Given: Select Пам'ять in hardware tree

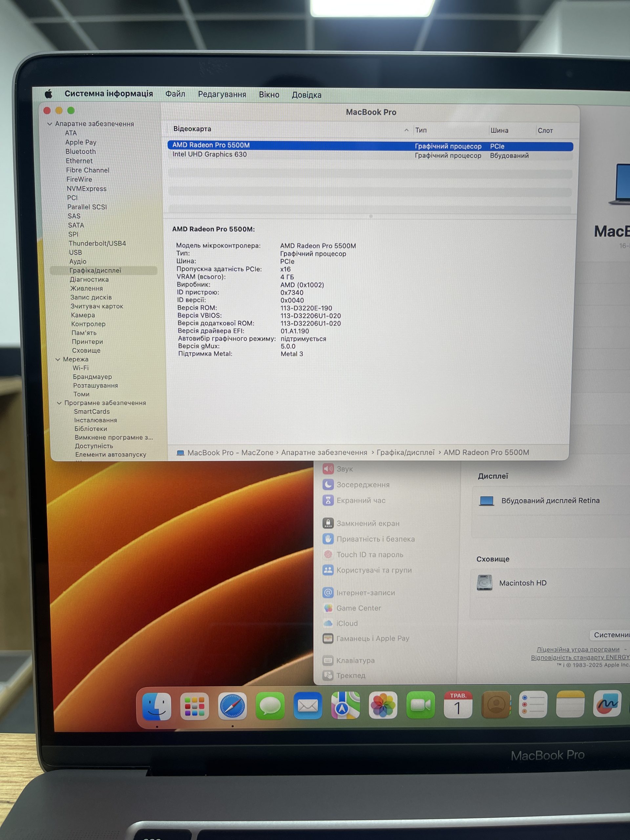Looking at the screenshot, I should [x=84, y=333].
